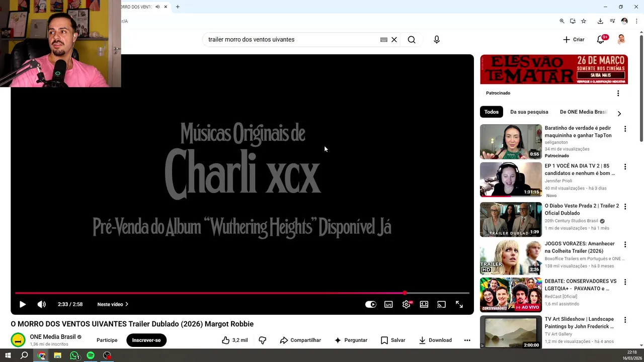Select the 'De ONE Media Brasil' chip
Viewport: 644px width, 362px height.
click(584, 112)
